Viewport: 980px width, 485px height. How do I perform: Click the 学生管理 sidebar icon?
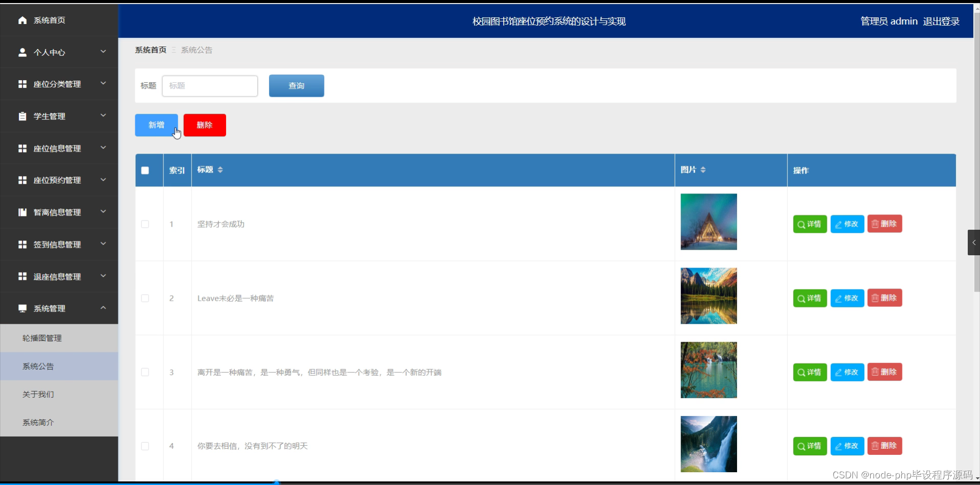pos(22,116)
